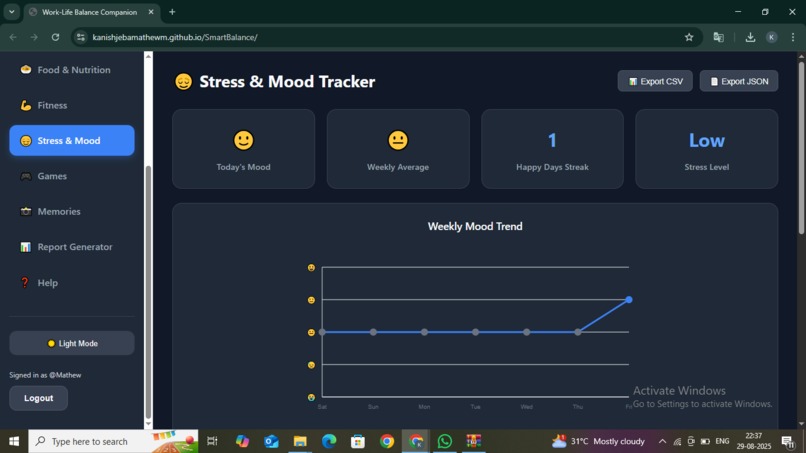The height and width of the screenshot is (453, 806).
Task: Select Stress & Mood in sidebar
Action: click(71, 140)
